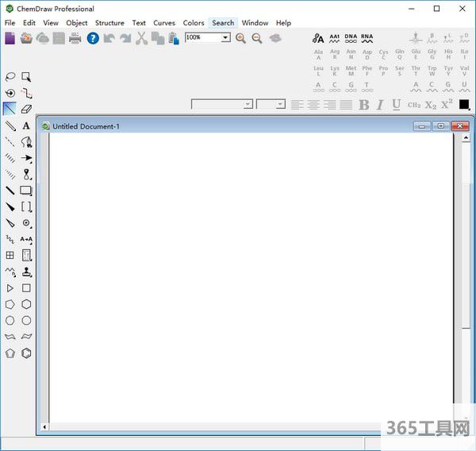Select the Eraser tool
This screenshot has height=451, width=476.
[26, 109]
